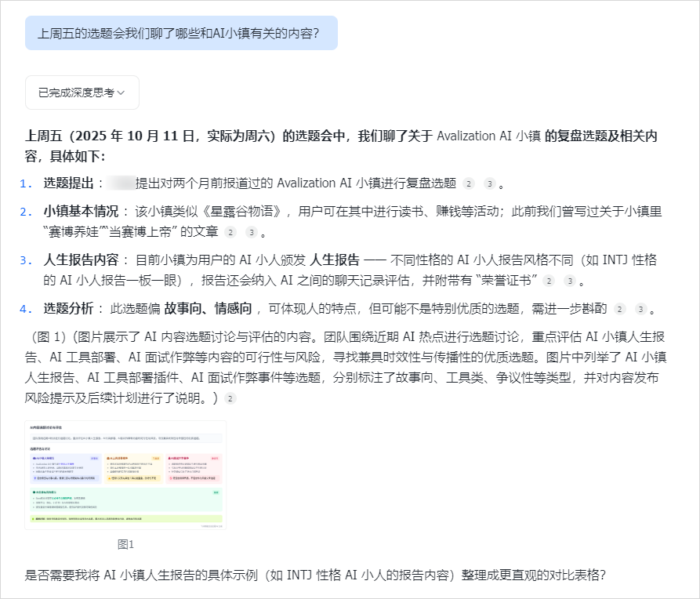Click the 小镇基本情况 bold heading
The image size is (700, 599).
pyautogui.click(x=81, y=211)
